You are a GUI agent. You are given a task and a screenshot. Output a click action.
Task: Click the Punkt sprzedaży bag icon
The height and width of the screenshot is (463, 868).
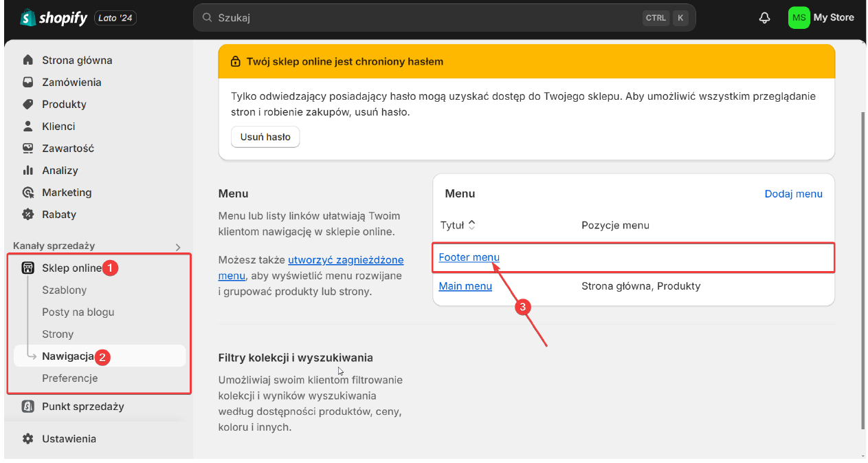click(x=28, y=406)
